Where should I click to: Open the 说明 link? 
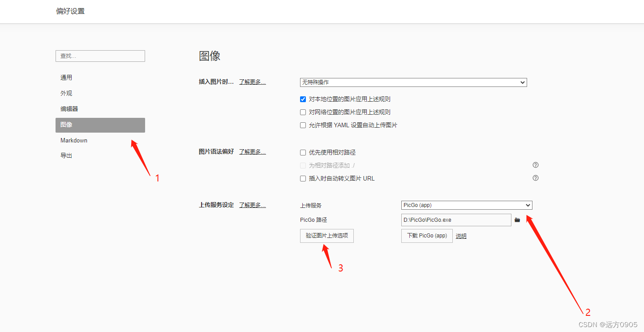(x=461, y=236)
